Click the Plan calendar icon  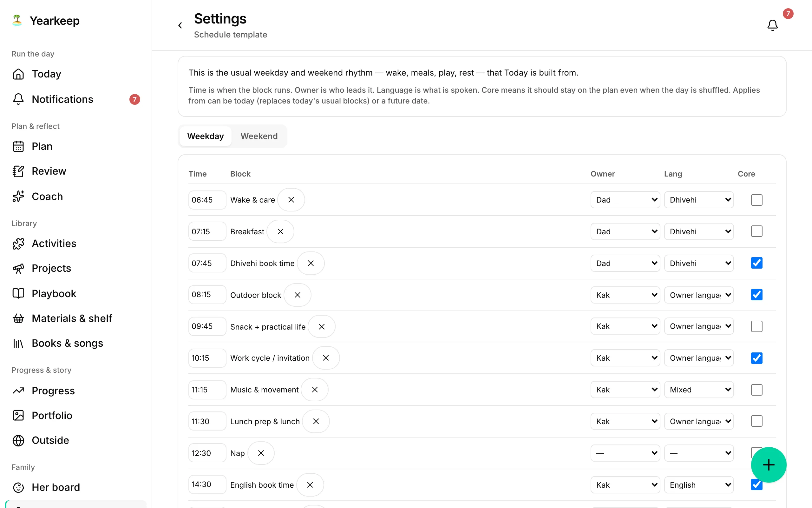tap(18, 146)
